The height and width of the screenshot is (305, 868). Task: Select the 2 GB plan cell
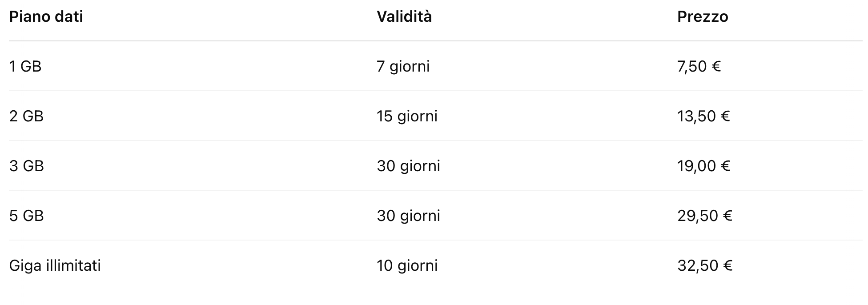click(x=27, y=116)
